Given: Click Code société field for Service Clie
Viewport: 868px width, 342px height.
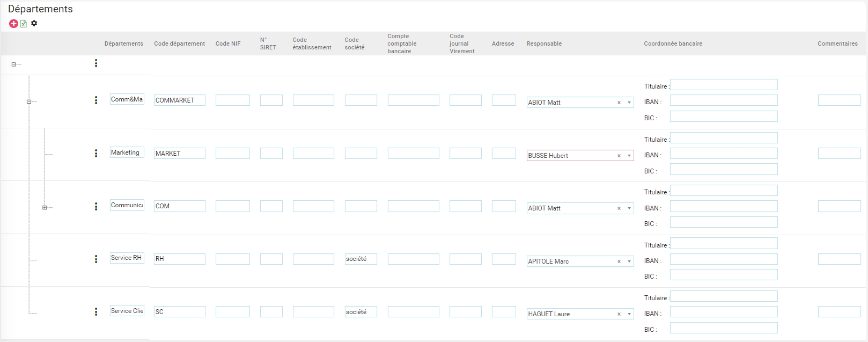Looking at the screenshot, I should [361, 312].
